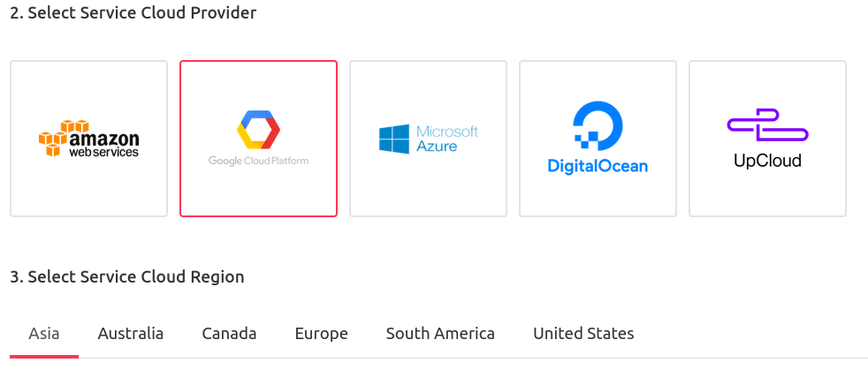This screenshot has height=370, width=868.
Task: Open the Australia region tab
Action: coord(131,334)
